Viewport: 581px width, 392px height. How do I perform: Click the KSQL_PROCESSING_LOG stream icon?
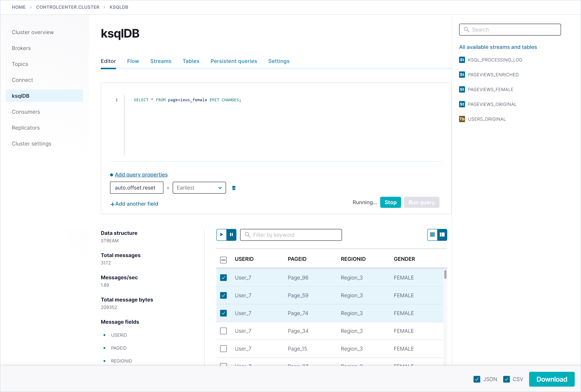coord(462,60)
